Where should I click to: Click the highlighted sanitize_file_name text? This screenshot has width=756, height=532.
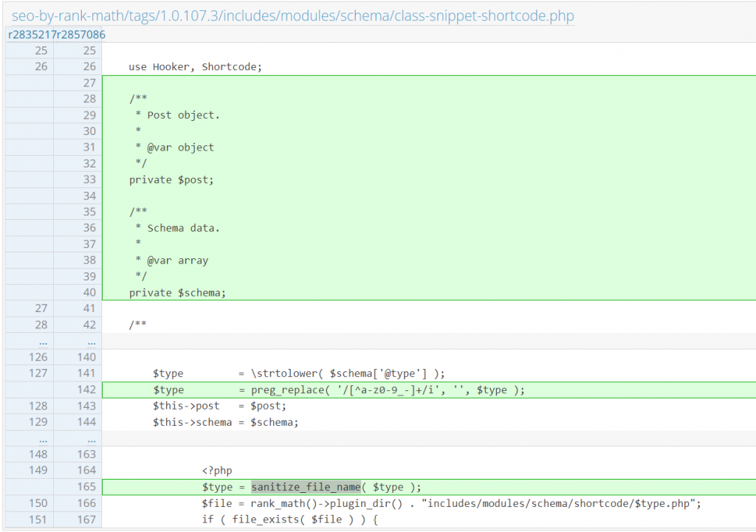click(x=306, y=486)
